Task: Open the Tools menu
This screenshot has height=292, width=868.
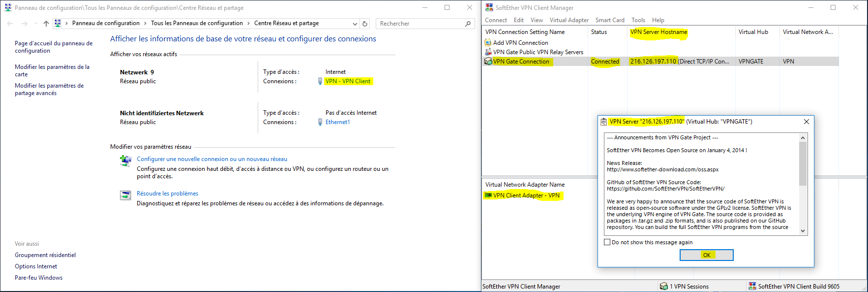Action: [638, 20]
